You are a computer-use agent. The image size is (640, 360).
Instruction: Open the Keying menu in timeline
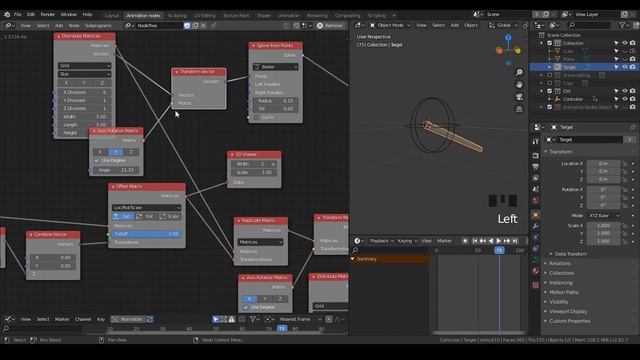click(407, 241)
